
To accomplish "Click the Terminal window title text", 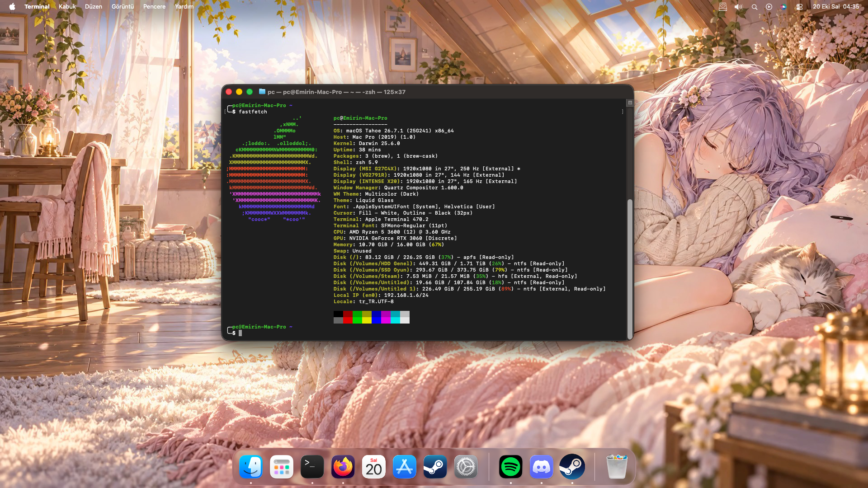I will [x=336, y=92].
